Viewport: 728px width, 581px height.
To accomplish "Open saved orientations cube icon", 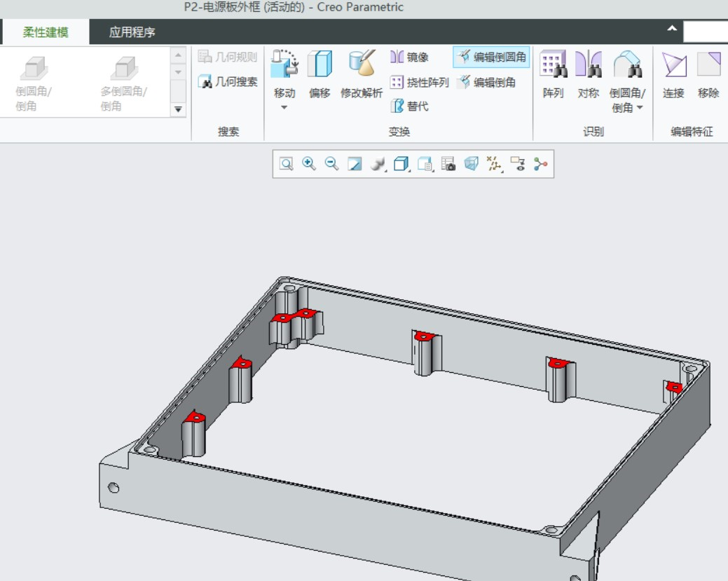I will click(x=401, y=164).
